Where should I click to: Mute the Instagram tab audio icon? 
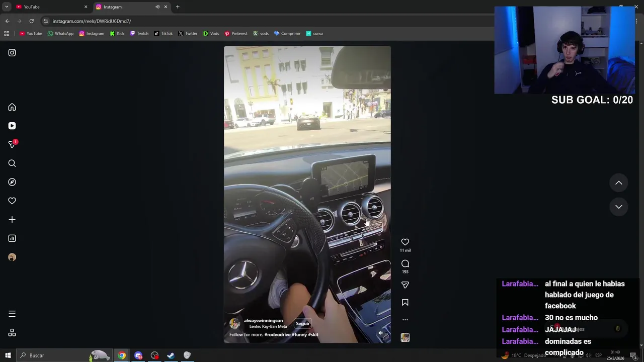pyautogui.click(x=157, y=7)
